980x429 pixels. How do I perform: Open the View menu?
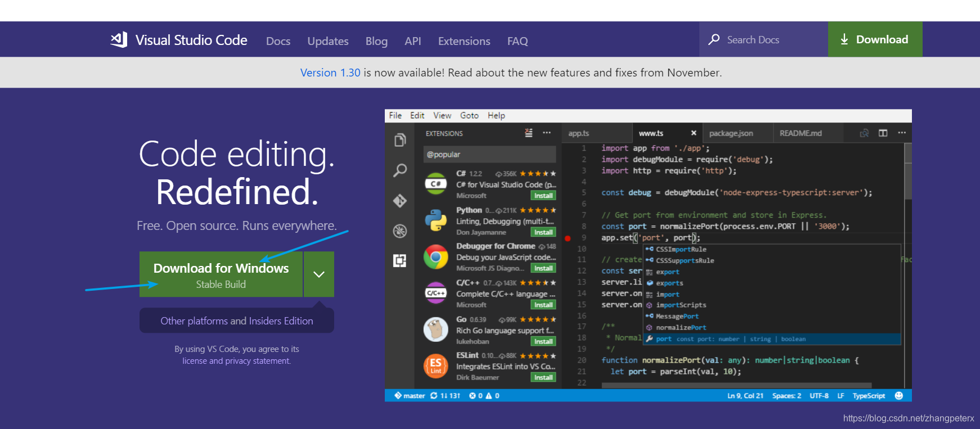442,115
